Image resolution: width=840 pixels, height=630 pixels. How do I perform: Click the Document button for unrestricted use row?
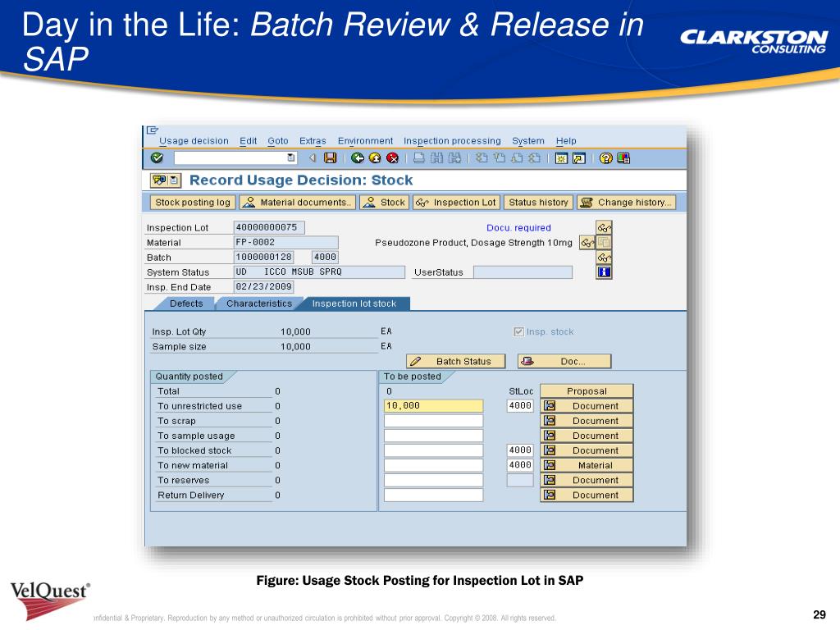click(587, 406)
